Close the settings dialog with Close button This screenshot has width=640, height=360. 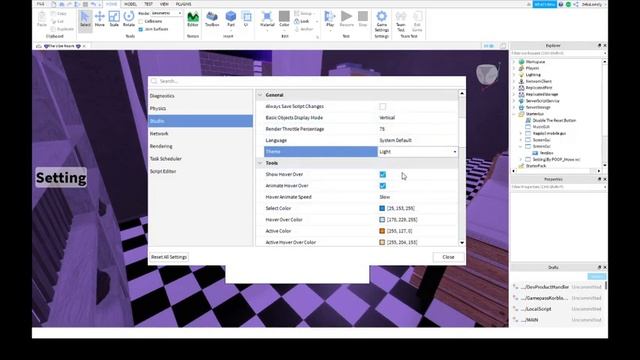[448, 257]
